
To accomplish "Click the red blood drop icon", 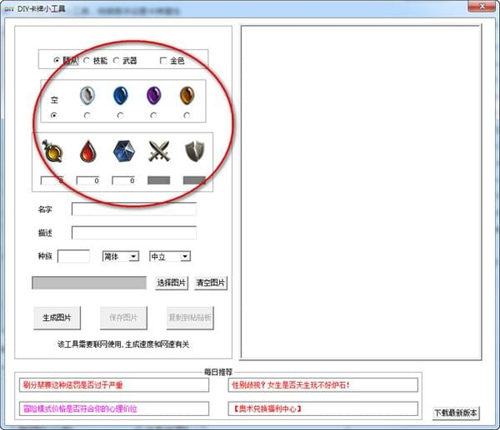I will (88, 152).
